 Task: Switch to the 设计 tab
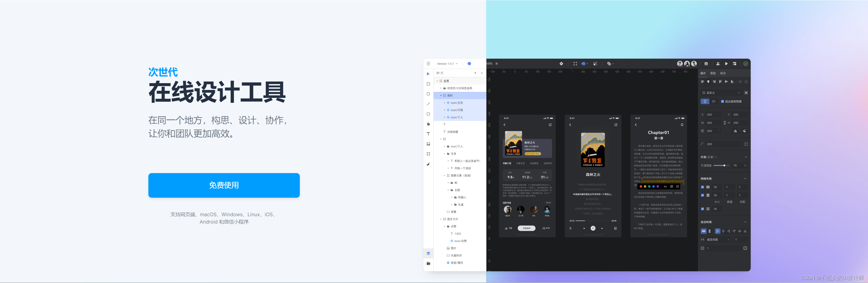pos(703,73)
